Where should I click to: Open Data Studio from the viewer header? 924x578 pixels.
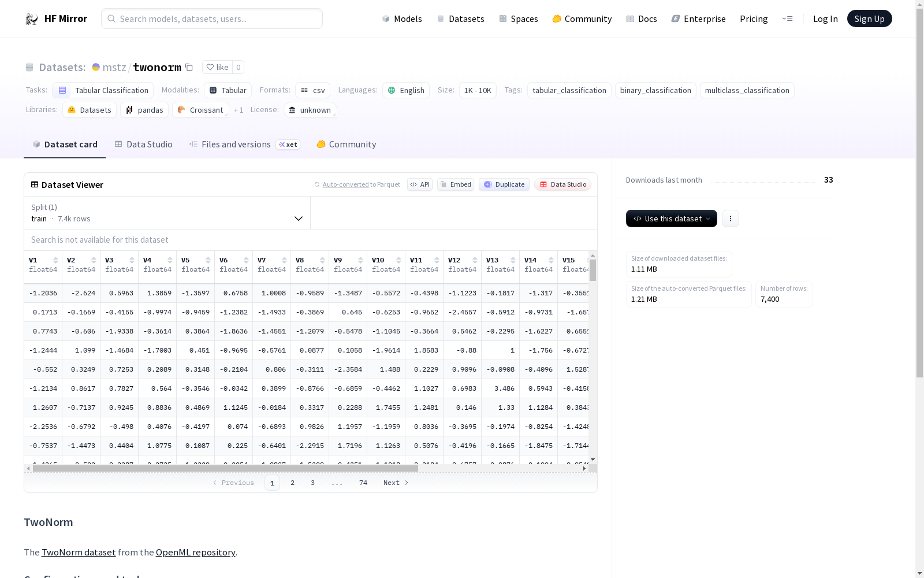click(x=563, y=184)
